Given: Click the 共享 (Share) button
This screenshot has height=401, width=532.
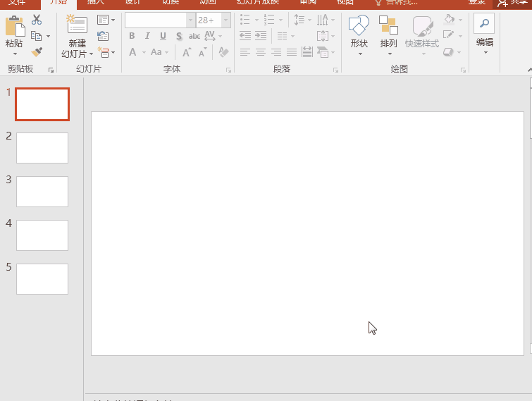Looking at the screenshot, I should click(514, 2).
